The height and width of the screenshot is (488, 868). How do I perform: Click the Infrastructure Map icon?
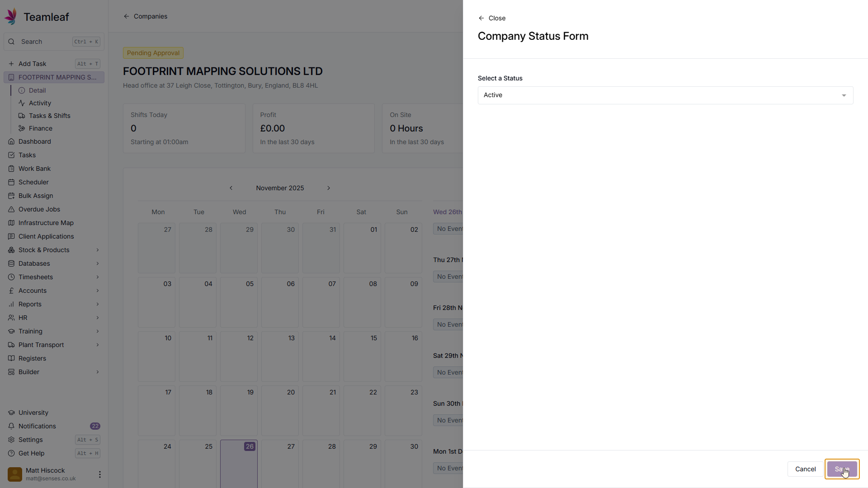tap(11, 223)
